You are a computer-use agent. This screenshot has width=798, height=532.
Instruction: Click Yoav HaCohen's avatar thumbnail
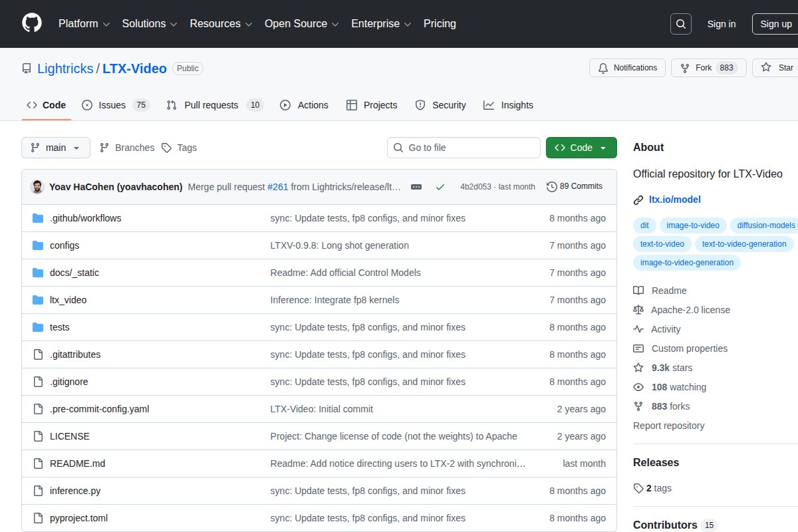(37, 187)
